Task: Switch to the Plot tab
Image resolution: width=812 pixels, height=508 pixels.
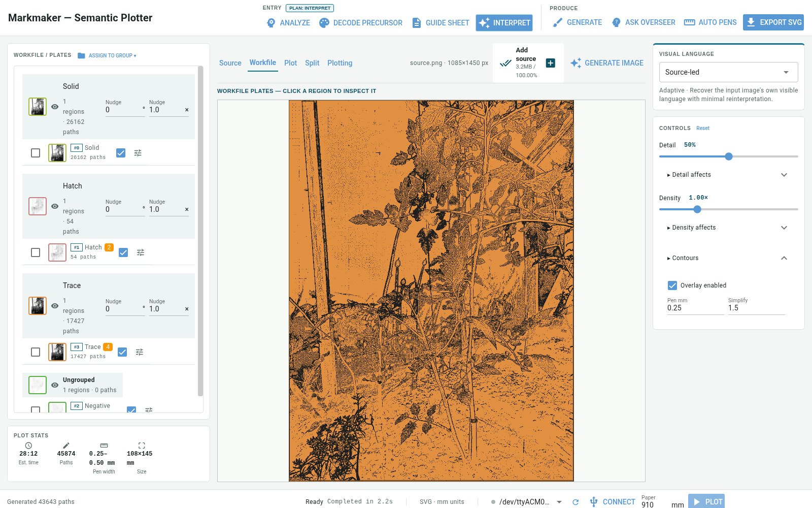Action: (291, 63)
